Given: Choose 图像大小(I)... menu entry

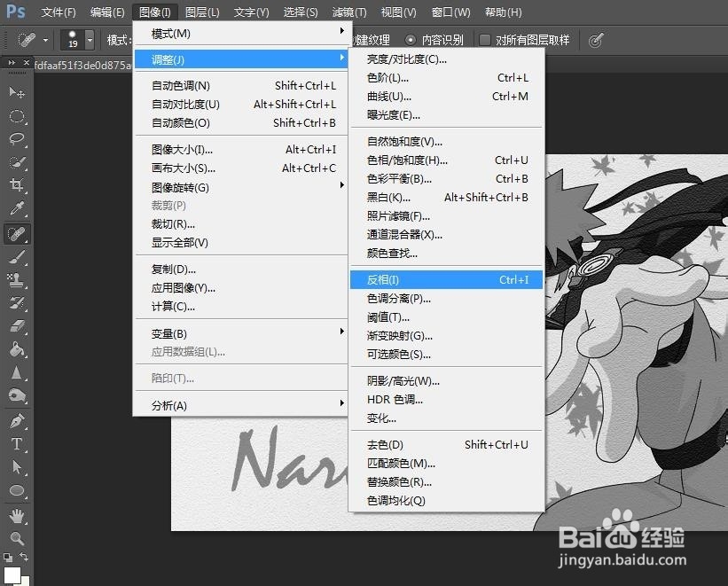Looking at the screenshot, I should (x=241, y=150).
